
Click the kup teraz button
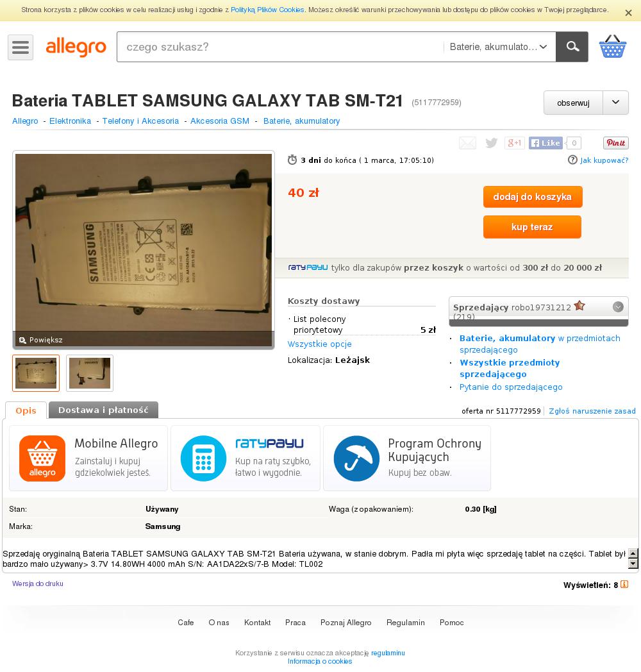point(532,227)
